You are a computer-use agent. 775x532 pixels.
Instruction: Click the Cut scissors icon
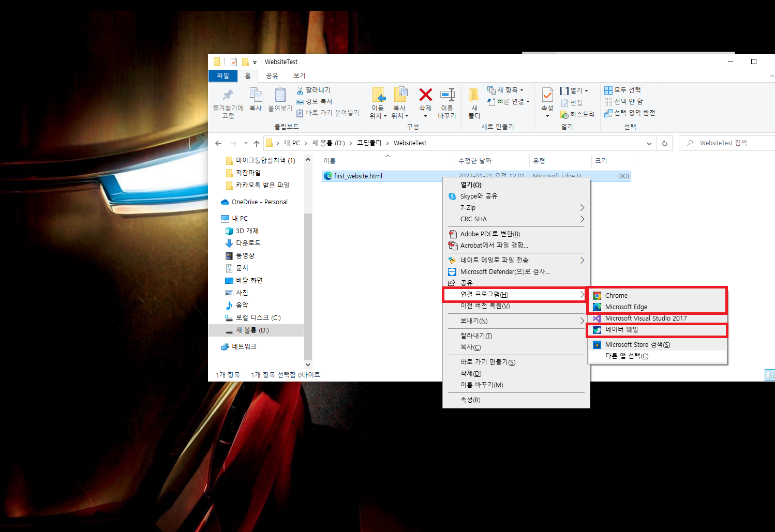pyautogui.click(x=300, y=90)
